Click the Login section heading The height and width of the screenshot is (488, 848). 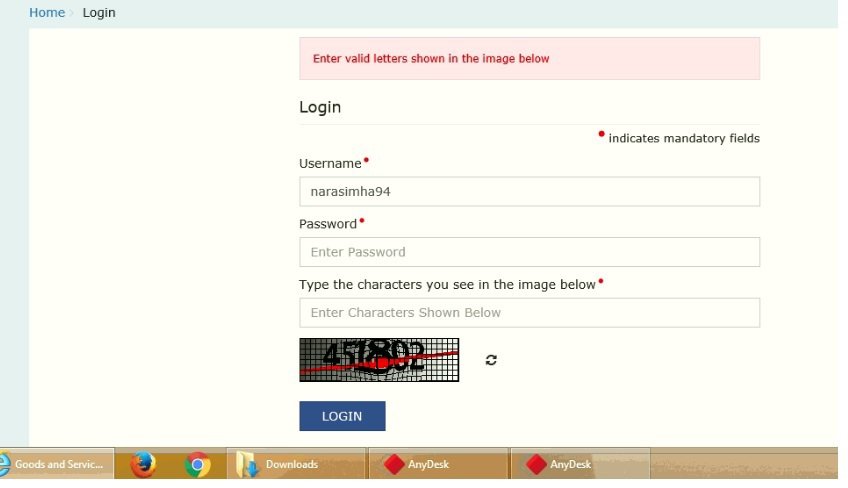click(320, 107)
